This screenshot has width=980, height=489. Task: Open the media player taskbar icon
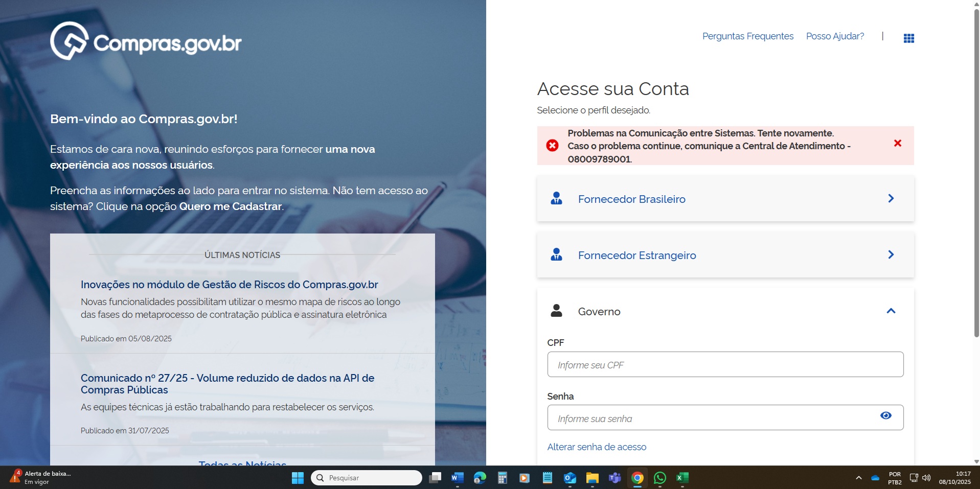[525, 478]
